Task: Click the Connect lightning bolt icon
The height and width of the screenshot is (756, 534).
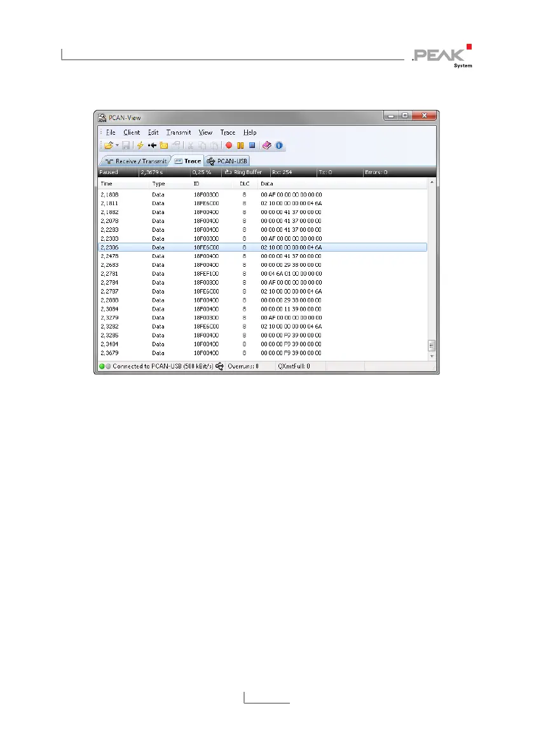Action: pyautogui.click(x=140, y=145)
